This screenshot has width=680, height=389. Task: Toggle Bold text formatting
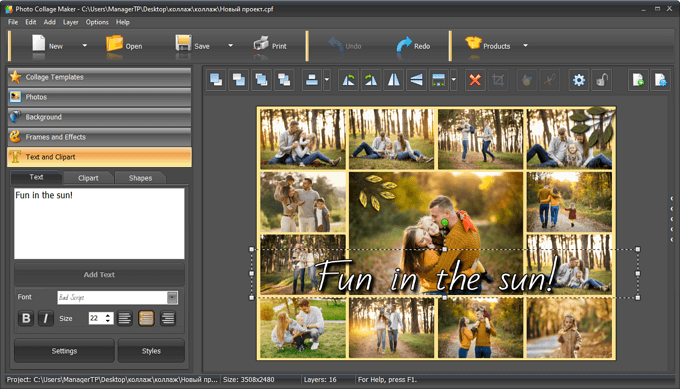pos(26,318)
